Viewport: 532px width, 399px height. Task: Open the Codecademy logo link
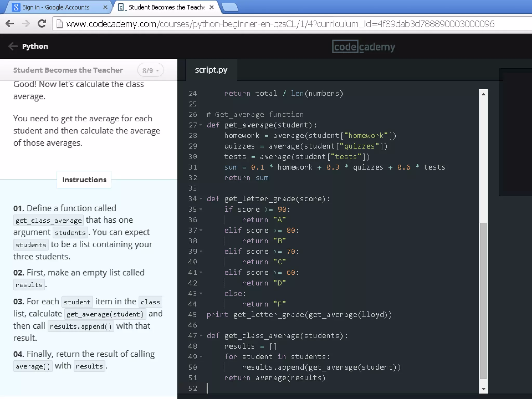[363, 47]
